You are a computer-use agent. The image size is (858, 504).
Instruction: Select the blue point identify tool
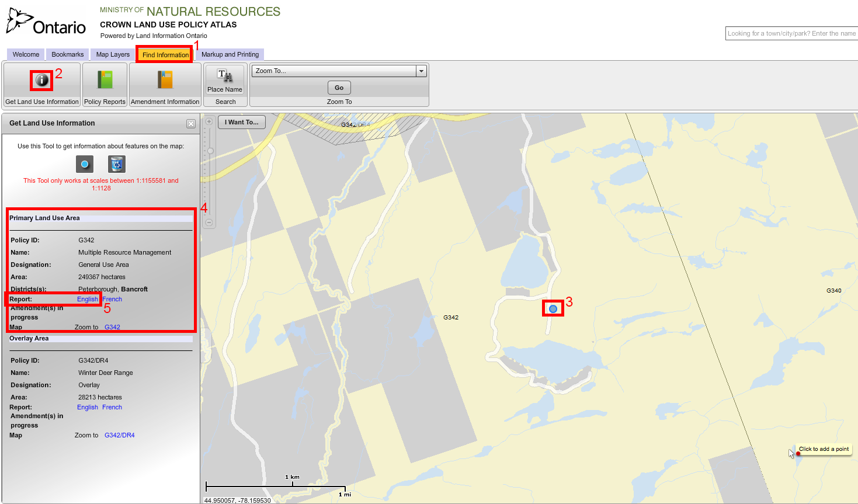point(85,164)
